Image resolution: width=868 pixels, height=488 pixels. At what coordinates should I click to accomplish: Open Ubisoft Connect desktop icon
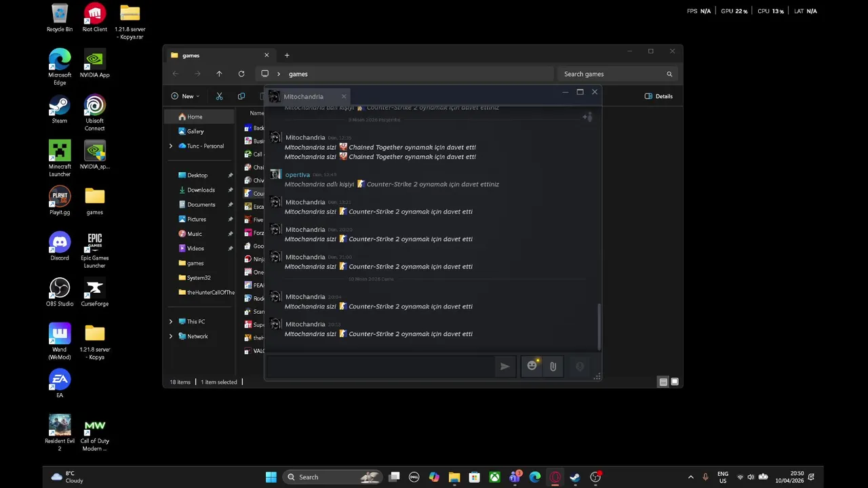pyautogui.click(x=95, y=113)
